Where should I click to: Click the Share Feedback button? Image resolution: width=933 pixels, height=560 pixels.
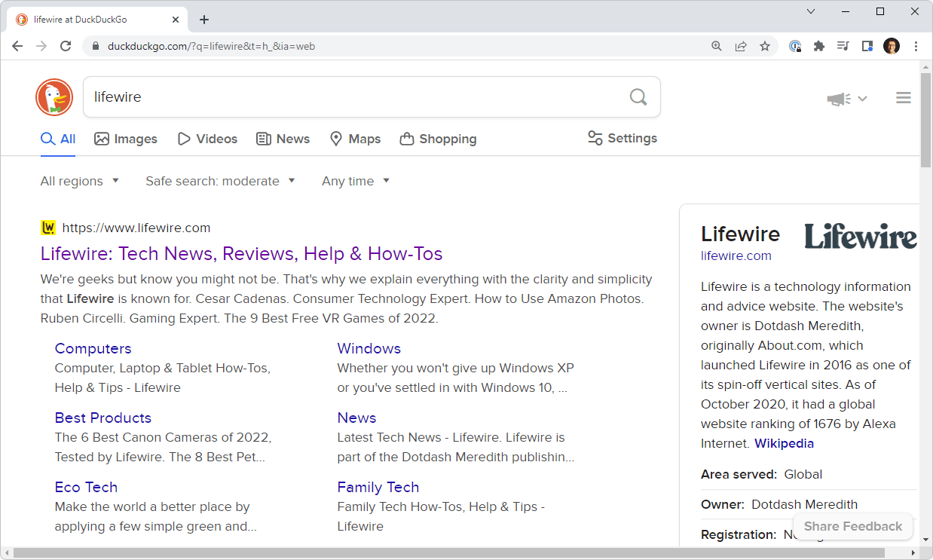coord(852,526)
